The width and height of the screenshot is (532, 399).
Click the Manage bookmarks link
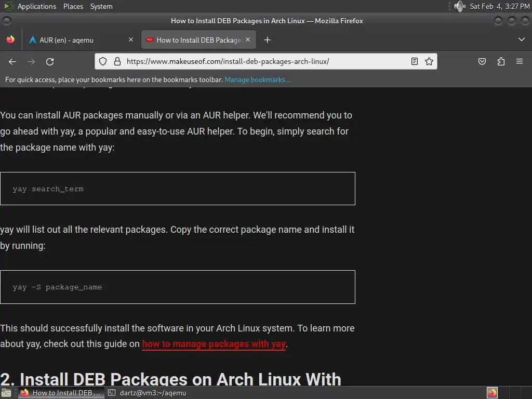pos(258,79)
